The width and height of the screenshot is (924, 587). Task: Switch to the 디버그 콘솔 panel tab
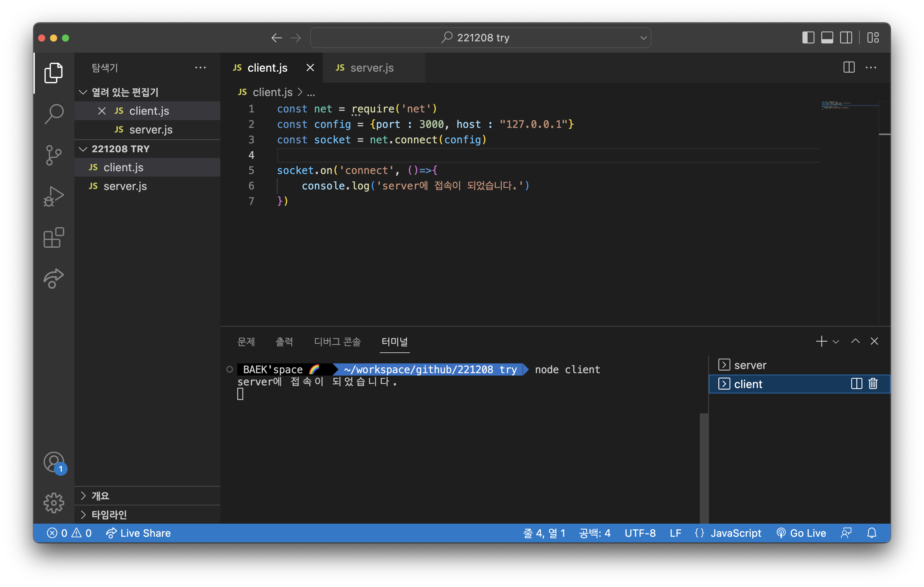coord(337,341)
